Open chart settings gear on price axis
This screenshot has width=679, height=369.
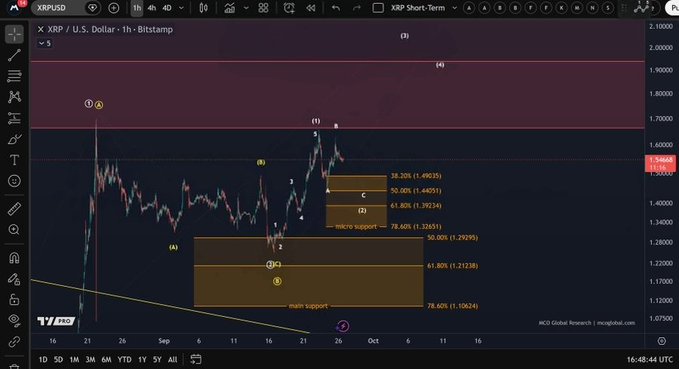662,341
